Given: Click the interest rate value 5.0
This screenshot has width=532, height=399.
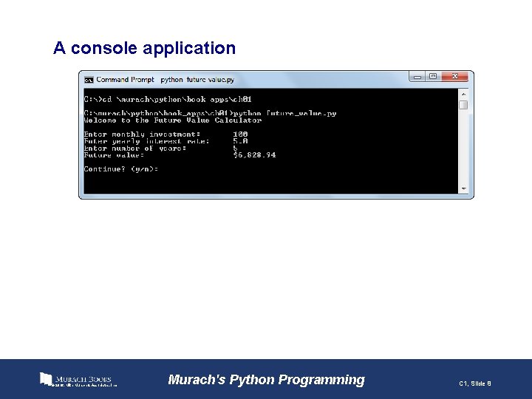Looking at the screenshot, I should coord(240,141).
